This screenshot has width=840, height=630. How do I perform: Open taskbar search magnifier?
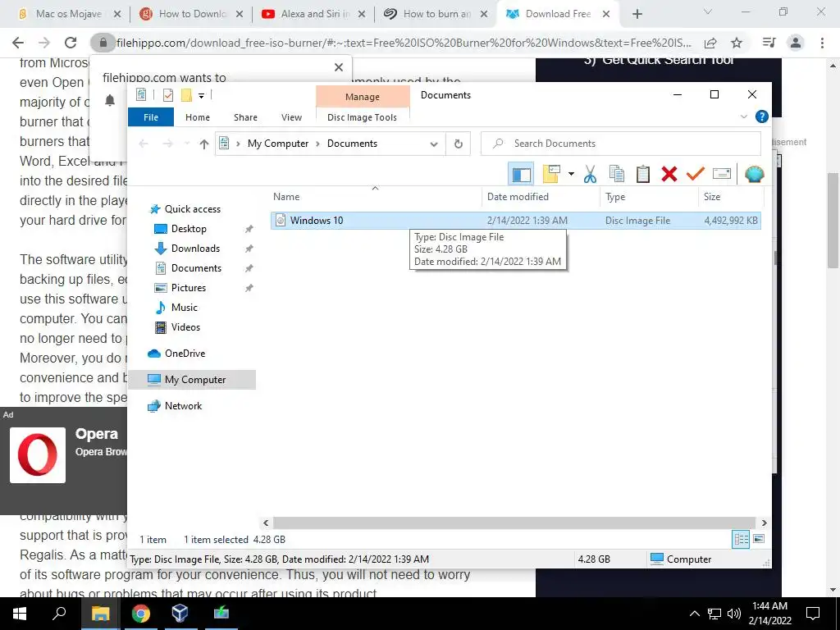(x=59, y=614)
